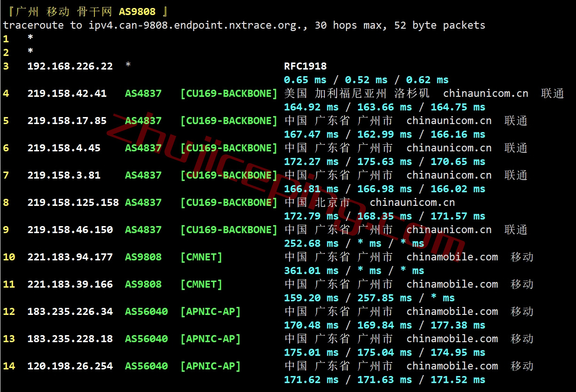Click [CMNET] tag on 221.183.39.166 row
Image resolution: width=576 pixels, height=392 pixels.
[x=201, y=284]
